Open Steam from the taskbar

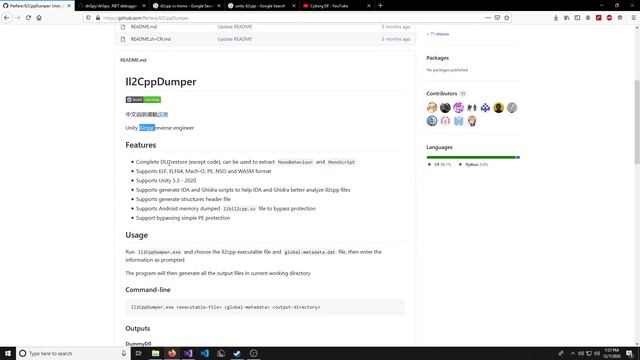point(237,353)
